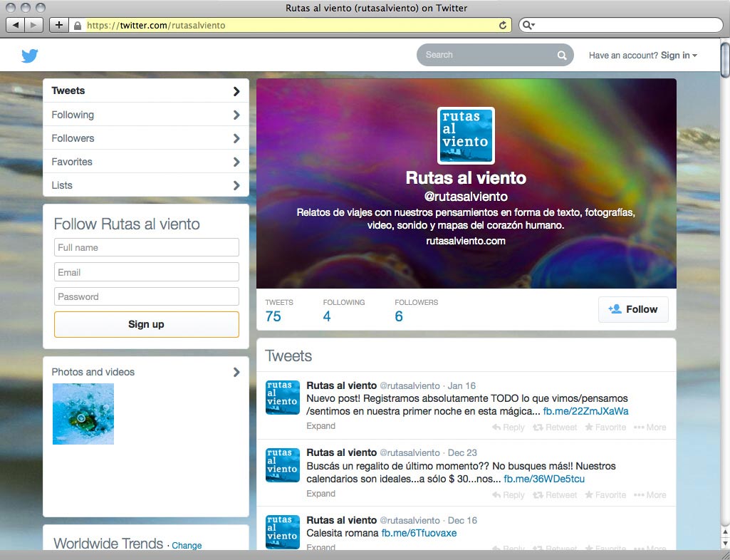Click the Rutas al viento profile avatar
The height and width of the screenshot is (560, 730).
[466, 135]
